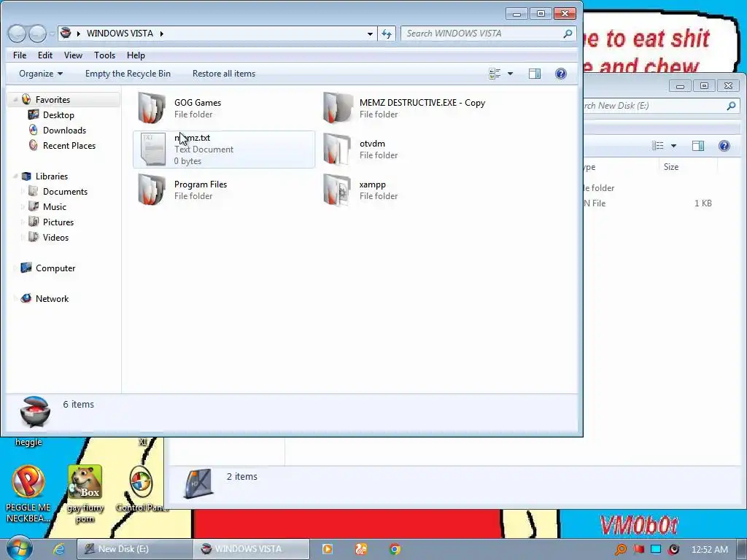Click the Network icon in navigation pane
This screenshot has height=560, width=747.
pyautogui.click(x=26, y=298)
